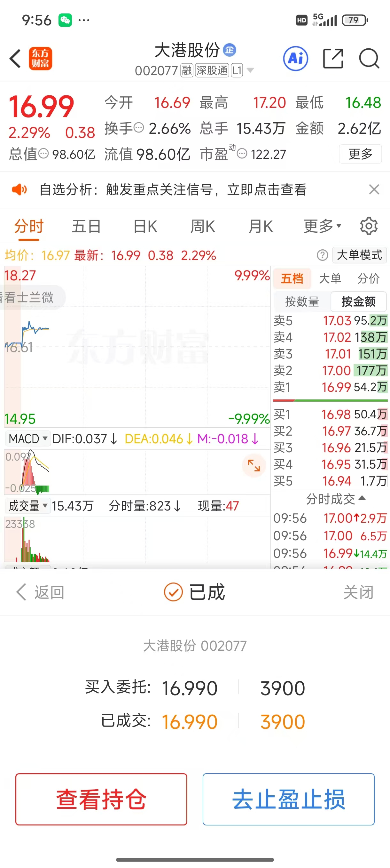This screenshot has height=868, width=390.
Task: Tap the intraday price line chart
Action: (x=137, y=347)
